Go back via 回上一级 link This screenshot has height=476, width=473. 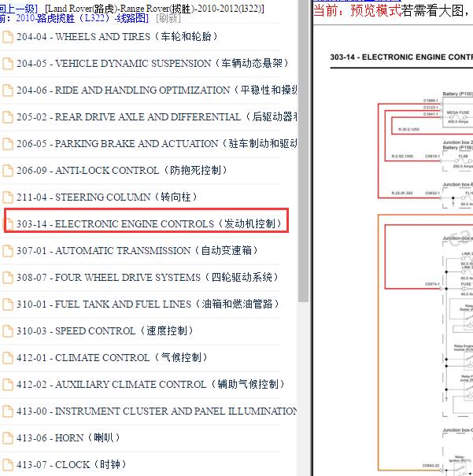click(18, 9)
